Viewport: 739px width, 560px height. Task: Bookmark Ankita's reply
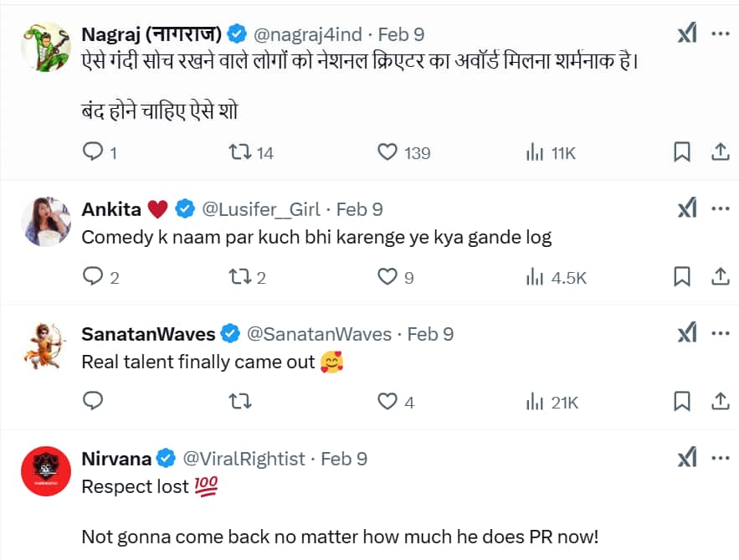(x=682, y=277)
